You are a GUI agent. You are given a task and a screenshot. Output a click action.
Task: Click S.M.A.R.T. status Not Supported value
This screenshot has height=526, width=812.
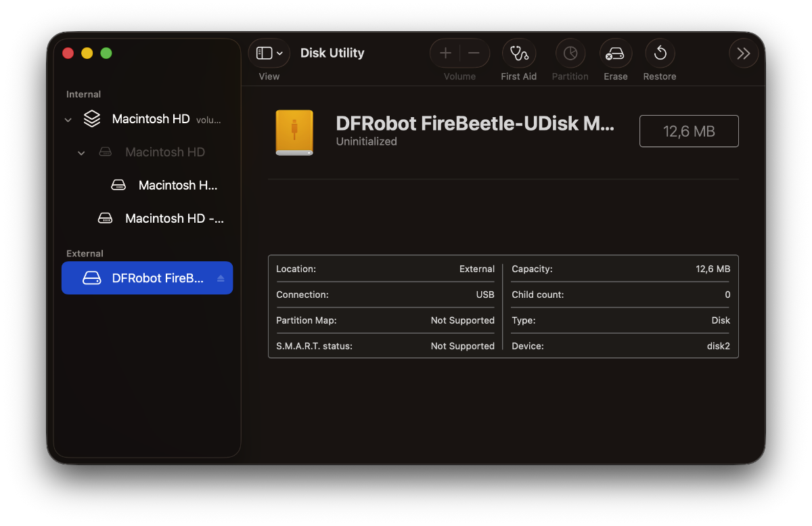point(463,346)
